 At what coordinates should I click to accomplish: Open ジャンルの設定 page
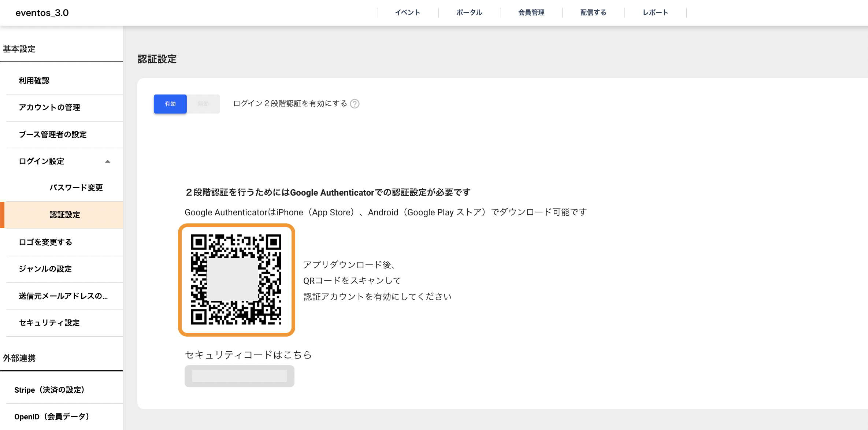[45, 269]
